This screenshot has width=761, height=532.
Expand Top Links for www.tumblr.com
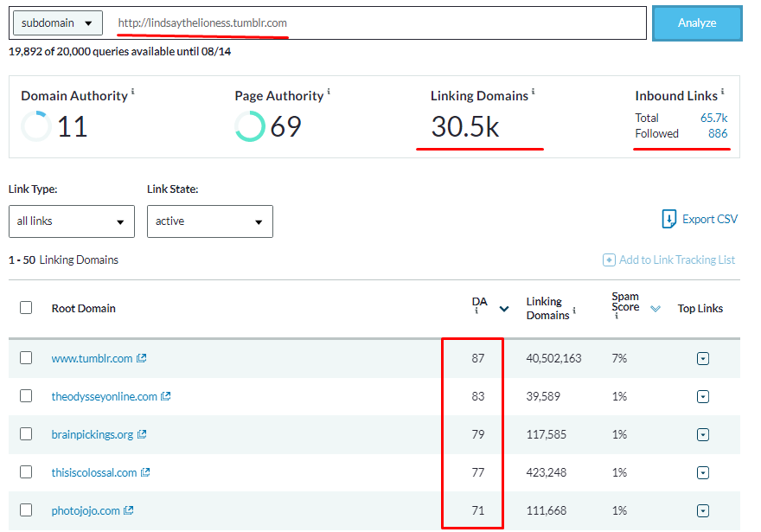[703, 359]
